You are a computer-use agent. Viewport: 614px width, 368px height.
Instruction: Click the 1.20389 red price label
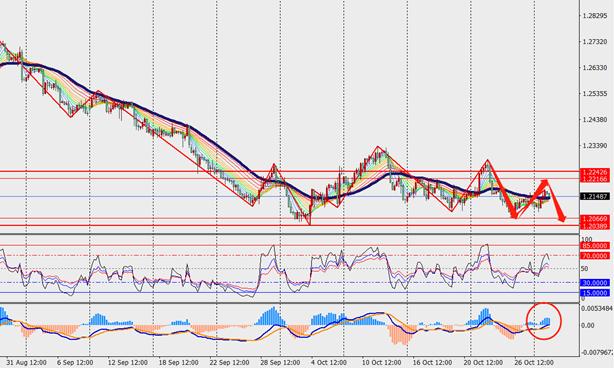coord(595,226)
